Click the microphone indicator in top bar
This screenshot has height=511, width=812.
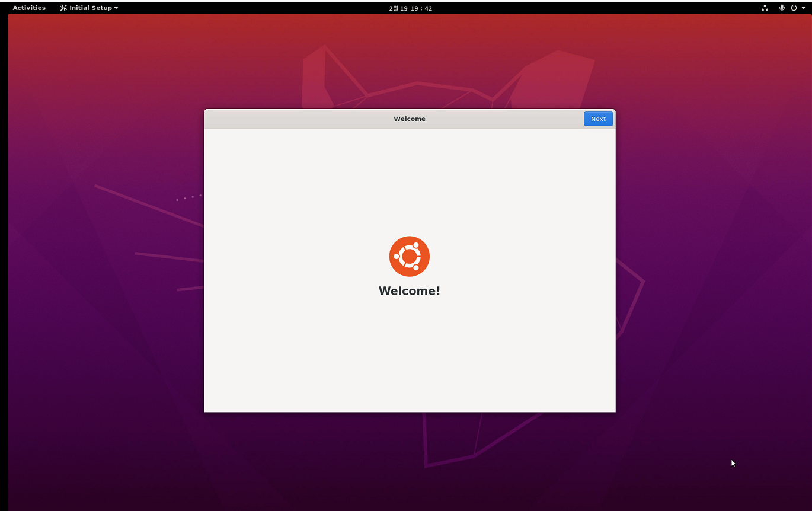tap(782, 8)
